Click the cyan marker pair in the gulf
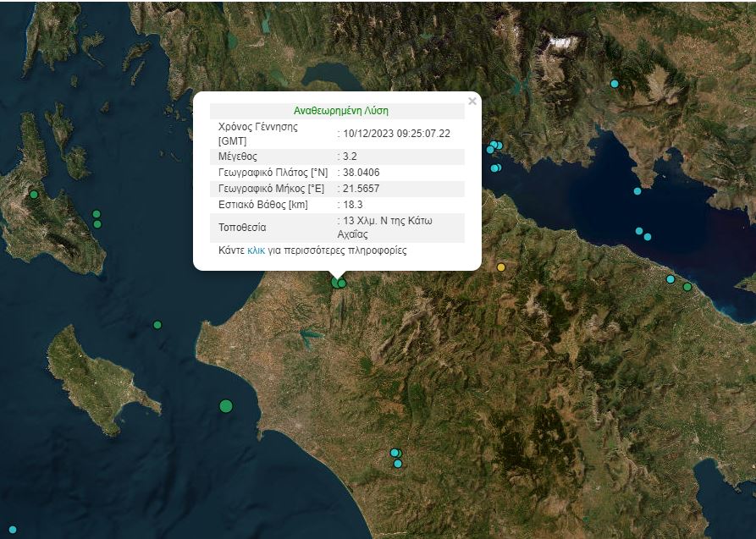 point(643,234)
